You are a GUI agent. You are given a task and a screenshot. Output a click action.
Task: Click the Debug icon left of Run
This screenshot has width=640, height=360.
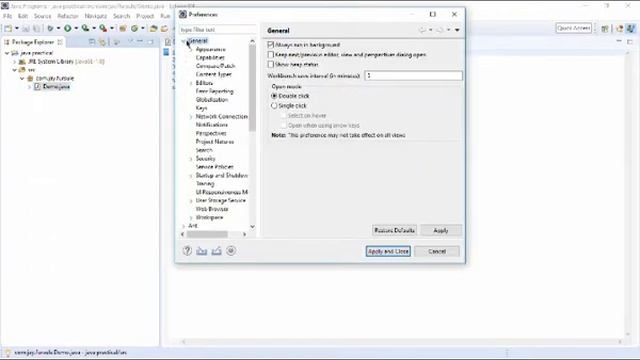tap(50, 28)
